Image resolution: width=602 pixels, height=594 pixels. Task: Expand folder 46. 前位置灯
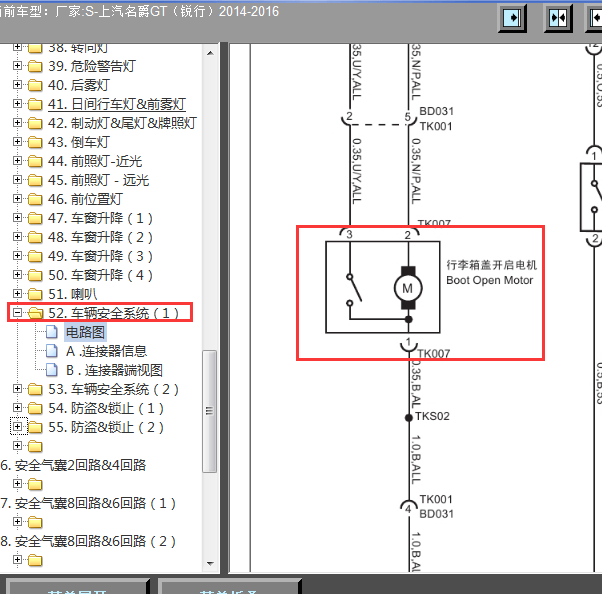[x=17, y=199]
